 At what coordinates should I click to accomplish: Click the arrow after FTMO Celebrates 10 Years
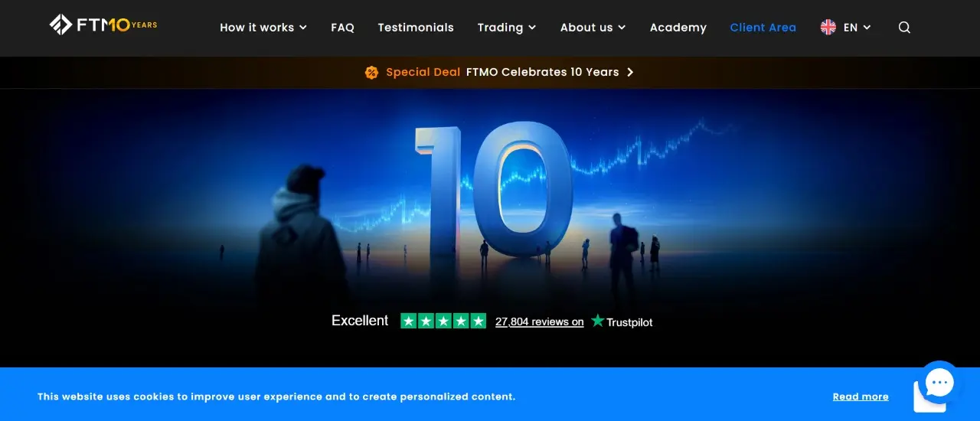click(630, 72)
